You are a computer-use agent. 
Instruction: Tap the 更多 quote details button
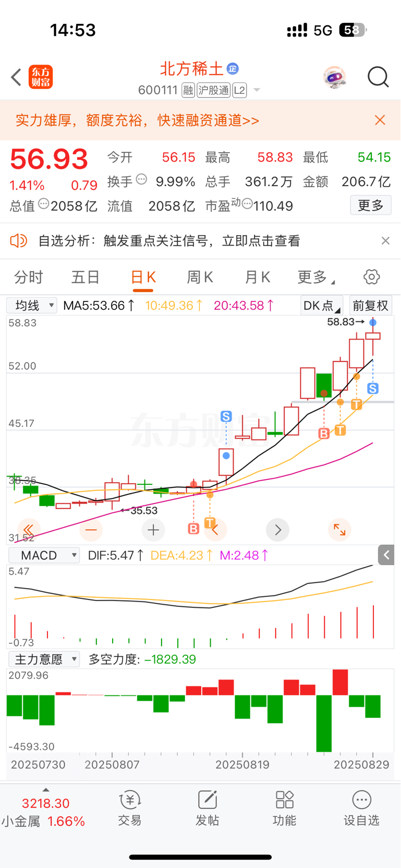click(x=371, y=205)
